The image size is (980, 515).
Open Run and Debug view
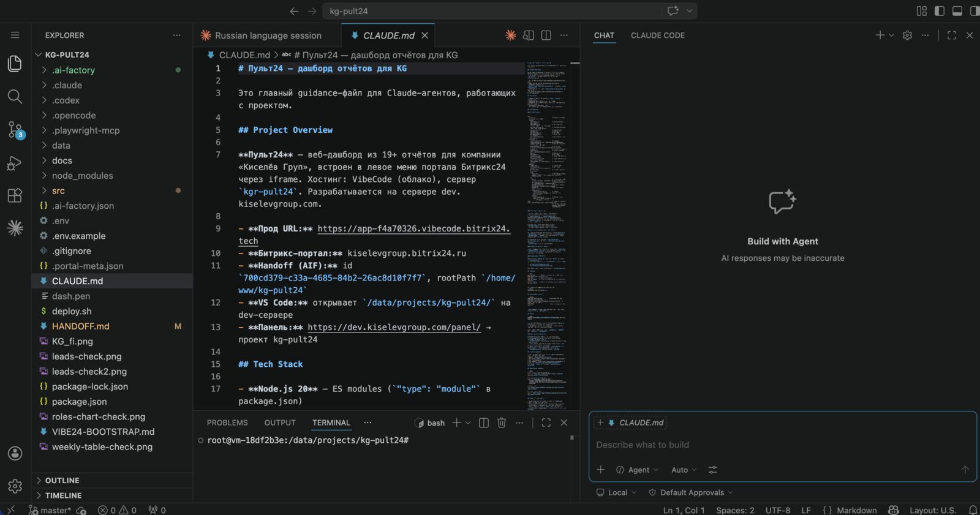click(15, 163)
